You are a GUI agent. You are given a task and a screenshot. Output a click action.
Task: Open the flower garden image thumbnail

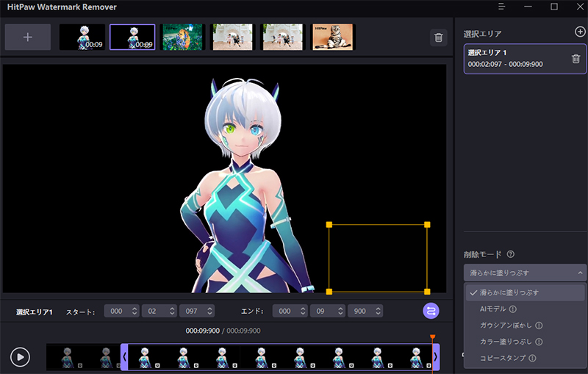point(182,37)
